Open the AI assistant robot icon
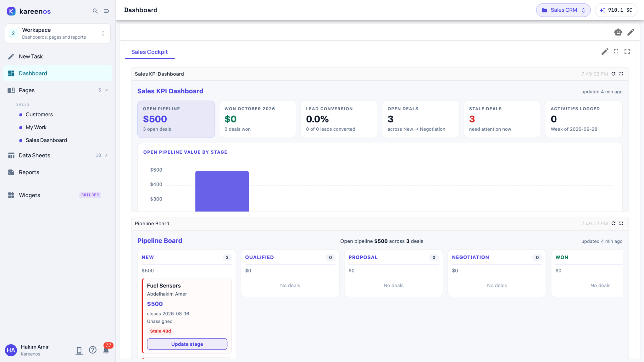The image size is (644, 362). [x=618, y=32]
